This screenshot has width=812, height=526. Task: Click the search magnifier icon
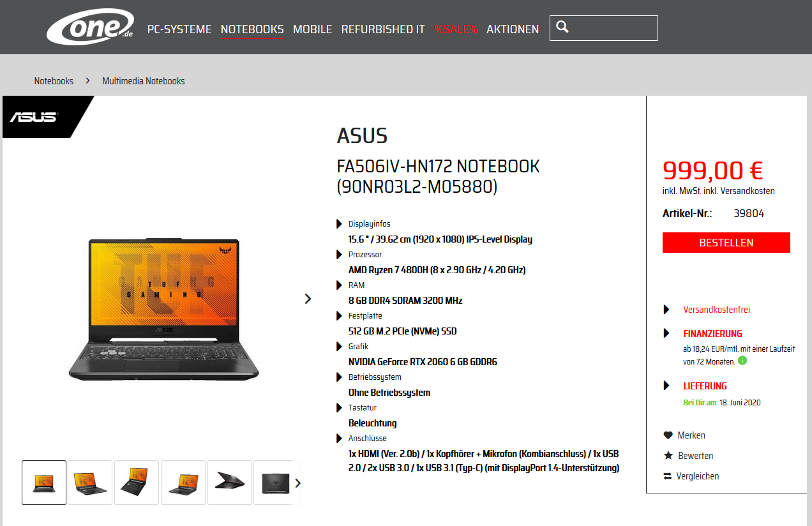(x=562, y=27)
